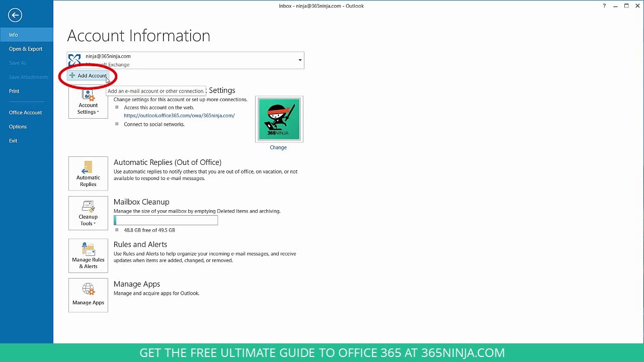Click the 'Mailbox Cleanup' heading
Viewport: 644px width, 362px height.
pos(141,202)
